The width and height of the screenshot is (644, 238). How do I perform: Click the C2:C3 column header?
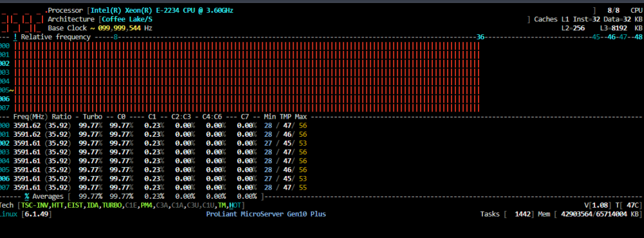pos(181,117)
